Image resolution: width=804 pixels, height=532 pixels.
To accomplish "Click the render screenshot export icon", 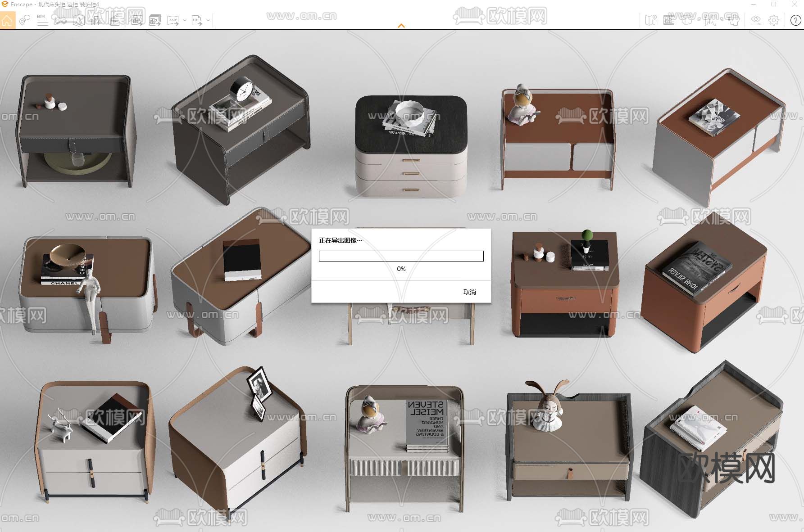I will pyautogui.click(x=137, y=20).
